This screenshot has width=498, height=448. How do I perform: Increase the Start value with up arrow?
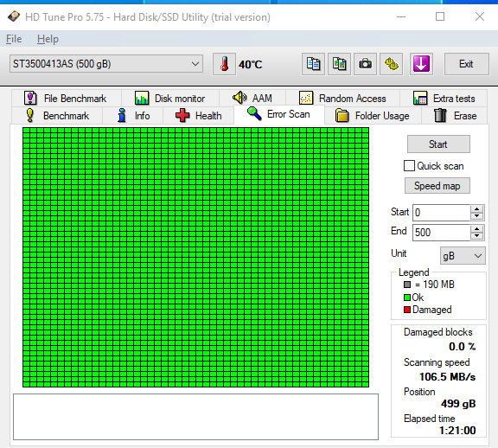point(476,209)
